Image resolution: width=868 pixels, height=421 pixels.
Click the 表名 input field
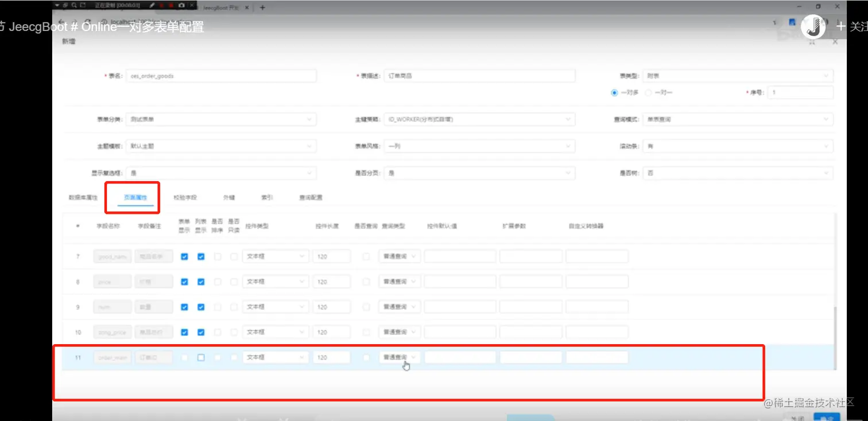click(221, 76)
